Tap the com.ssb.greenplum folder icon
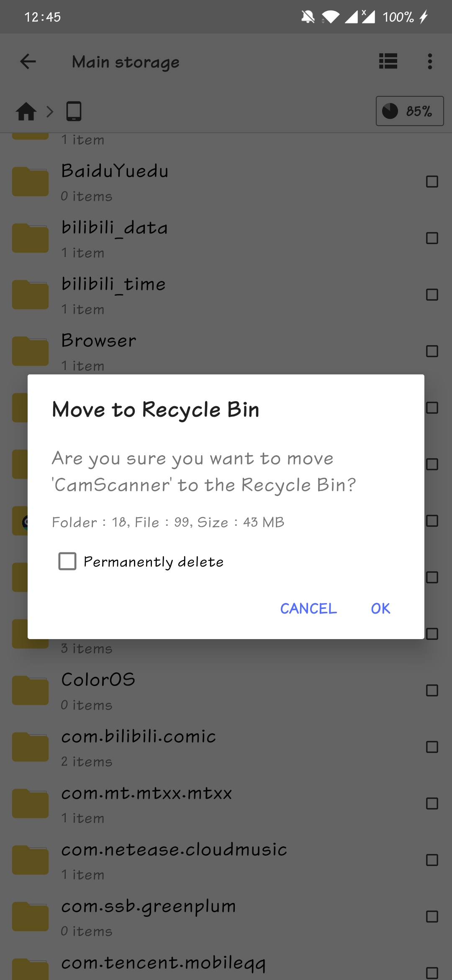This screenshot has width=452, height=980. coord(30,917)
